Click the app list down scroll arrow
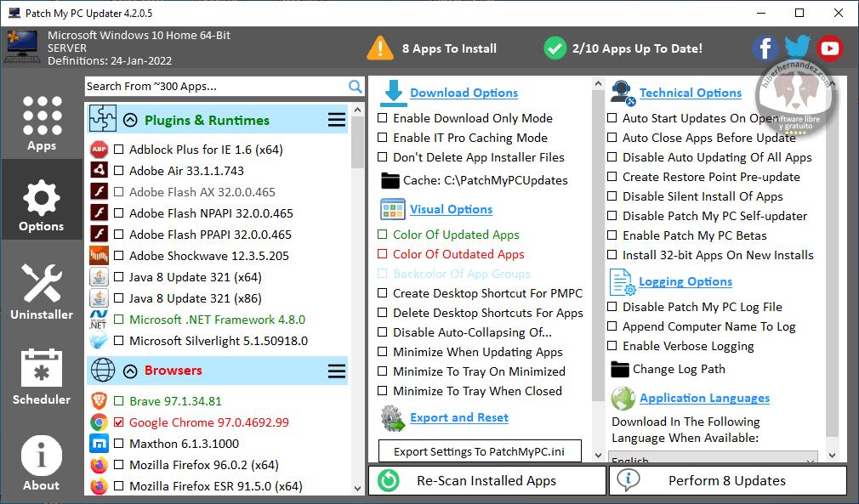The height and width of the screenshot is (504, 859). [358, 489]
